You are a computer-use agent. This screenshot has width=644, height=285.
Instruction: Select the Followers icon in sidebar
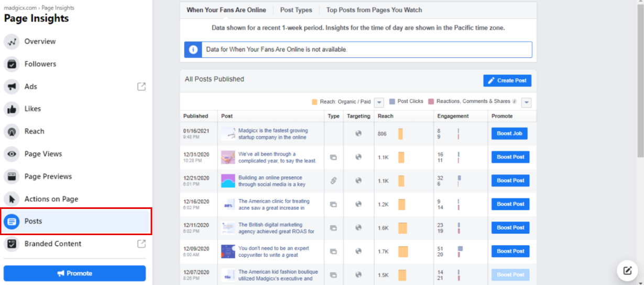tap(12, 64)
